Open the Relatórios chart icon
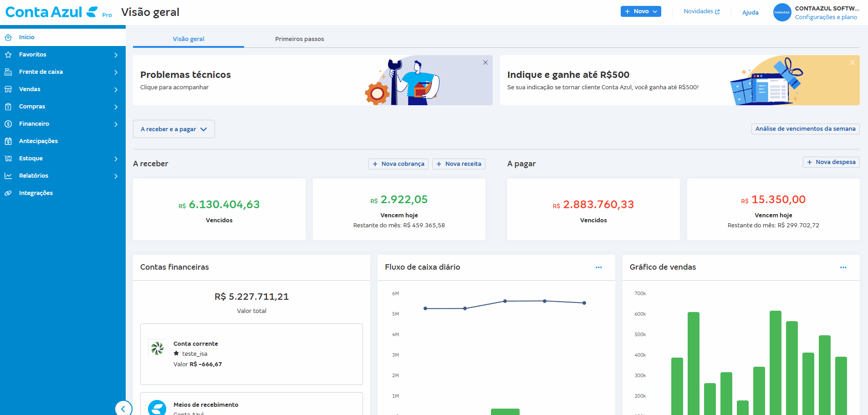The width and height of the screenshot is (868, 415). [x=8, y=175]
